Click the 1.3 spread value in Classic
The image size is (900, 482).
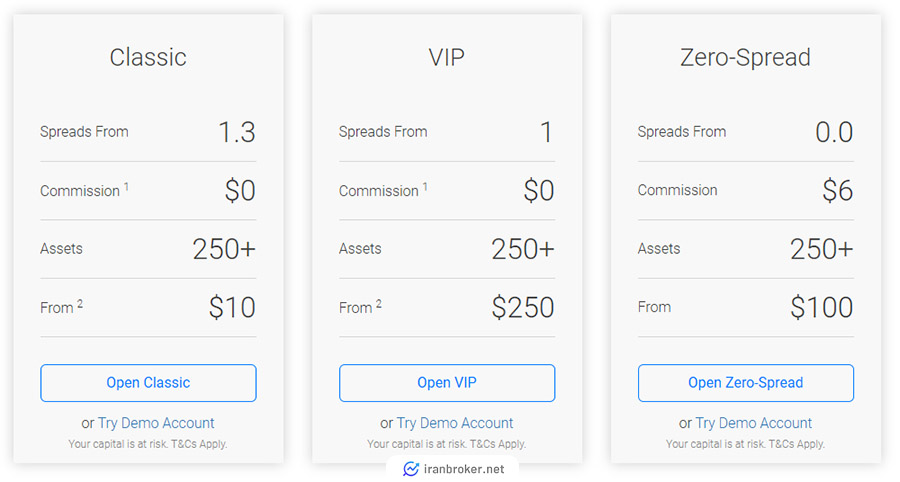tap(236, 133)
